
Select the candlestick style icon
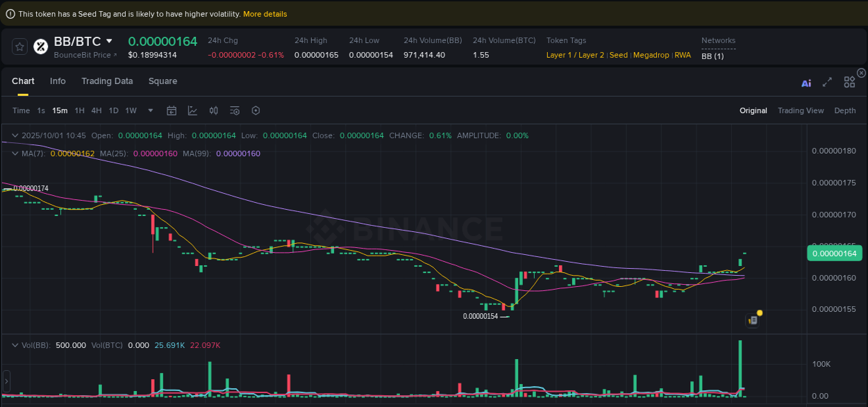click(213, 110)
